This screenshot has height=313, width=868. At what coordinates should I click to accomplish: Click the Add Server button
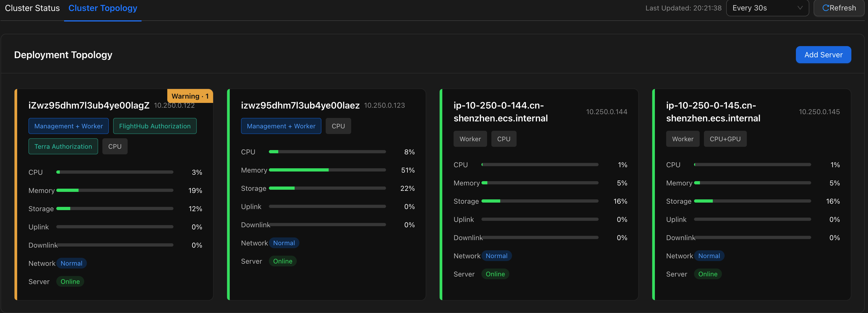(x=823, y=55)
